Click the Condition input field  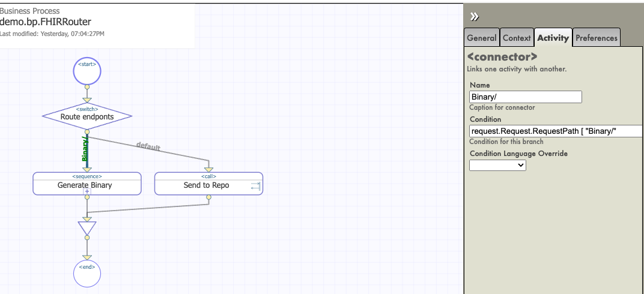click(x=556, y=131)
